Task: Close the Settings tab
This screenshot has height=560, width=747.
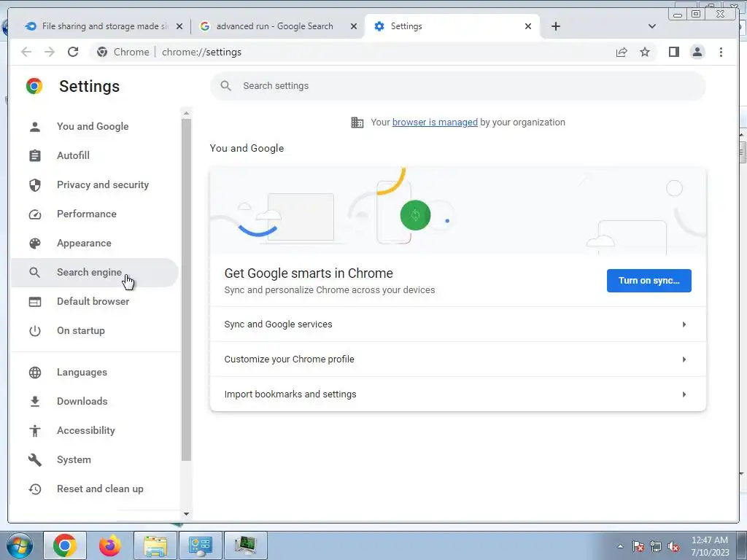Action: pos(528,26)
